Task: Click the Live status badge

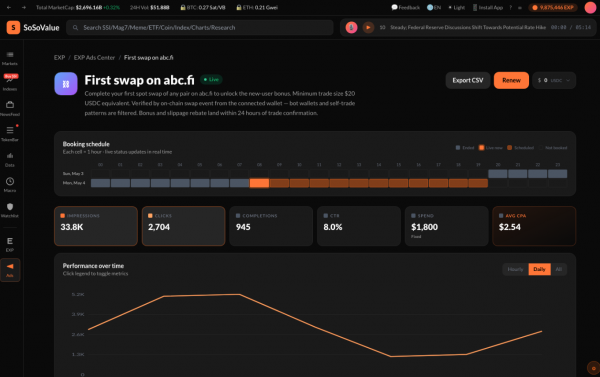Action: (x=211, y=80)
